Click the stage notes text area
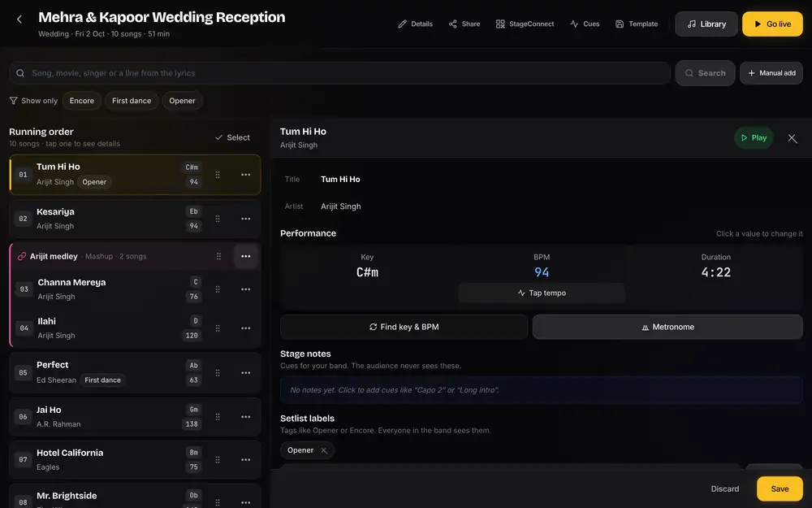 click(x=541, y=390)
